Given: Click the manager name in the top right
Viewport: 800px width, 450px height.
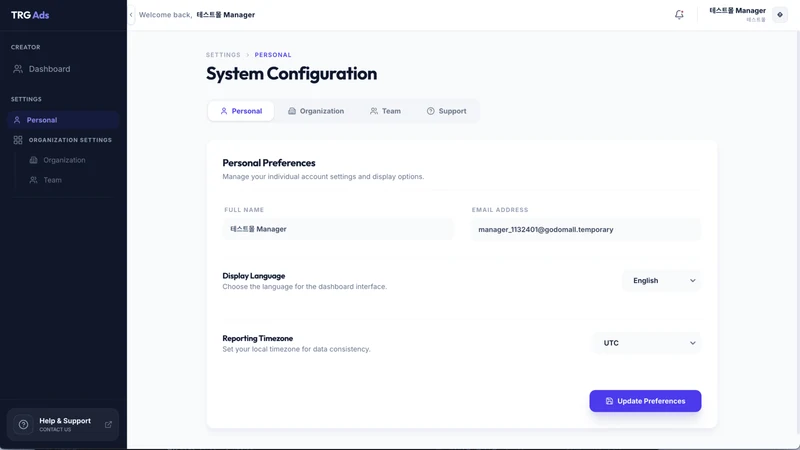Looking at the screenshot, I should (x=737, y=11).
